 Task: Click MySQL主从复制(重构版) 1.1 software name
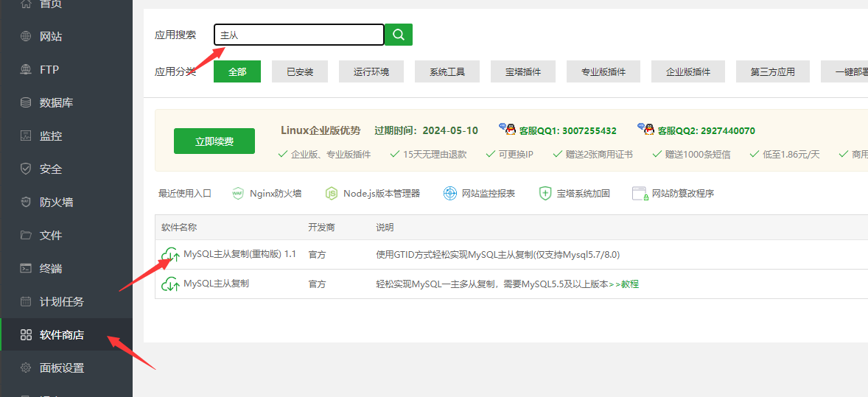point(239,254)
